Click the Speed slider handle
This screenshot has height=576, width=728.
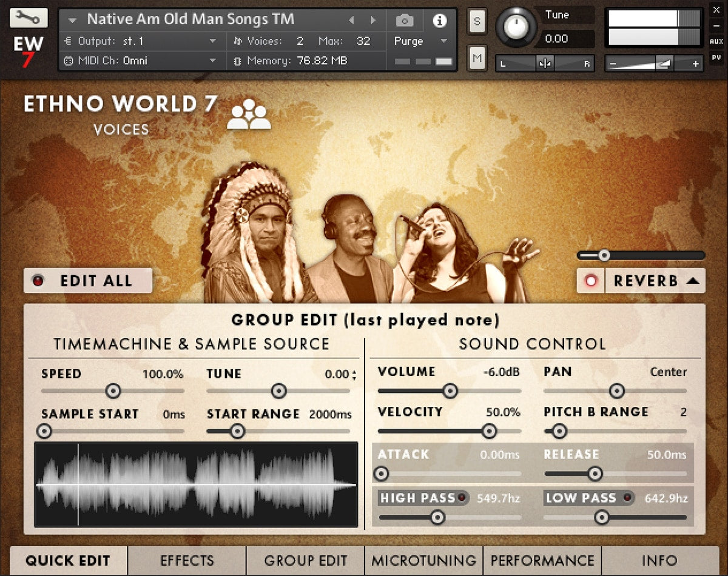[x=113, y=391]
